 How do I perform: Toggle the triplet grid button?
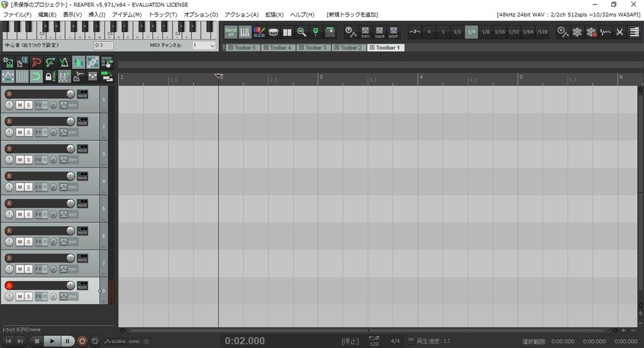click(x=415, y=31)
